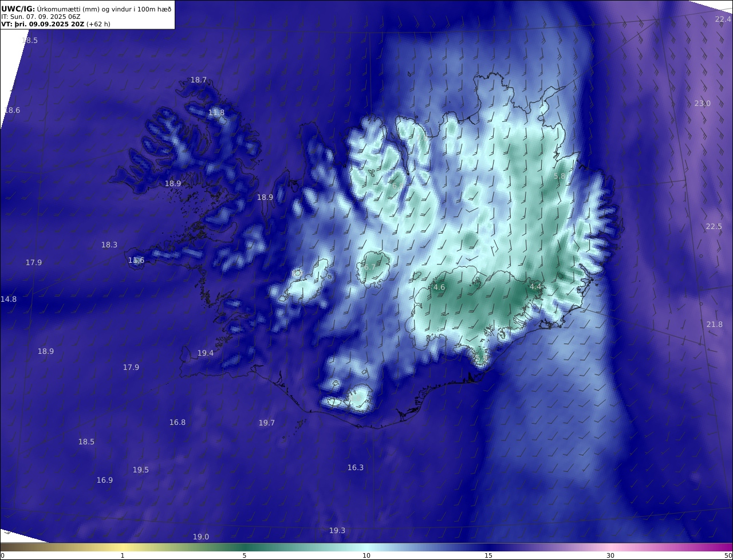Click the map value 21.8
This screenshot has height=560, width=733.
(714, 325)
